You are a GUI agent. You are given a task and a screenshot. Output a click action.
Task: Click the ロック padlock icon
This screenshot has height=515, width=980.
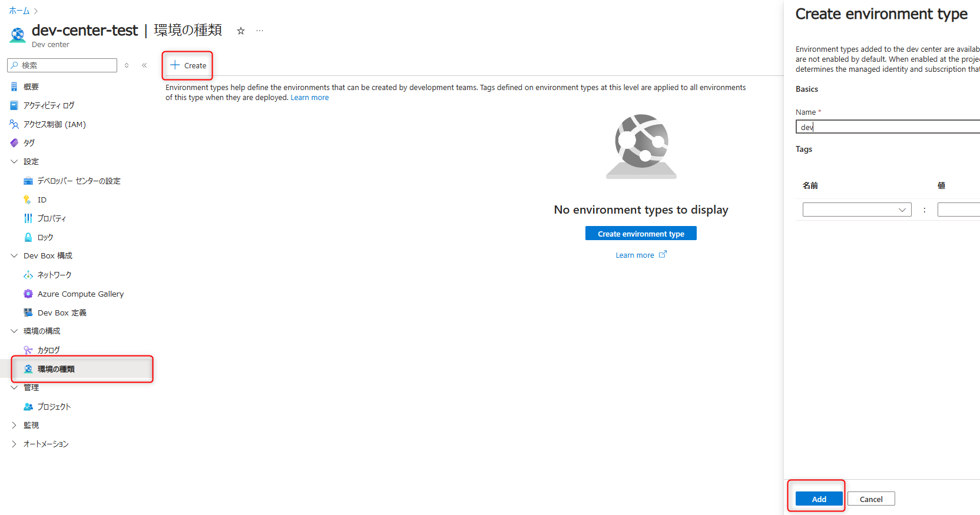tap(28, 237)
